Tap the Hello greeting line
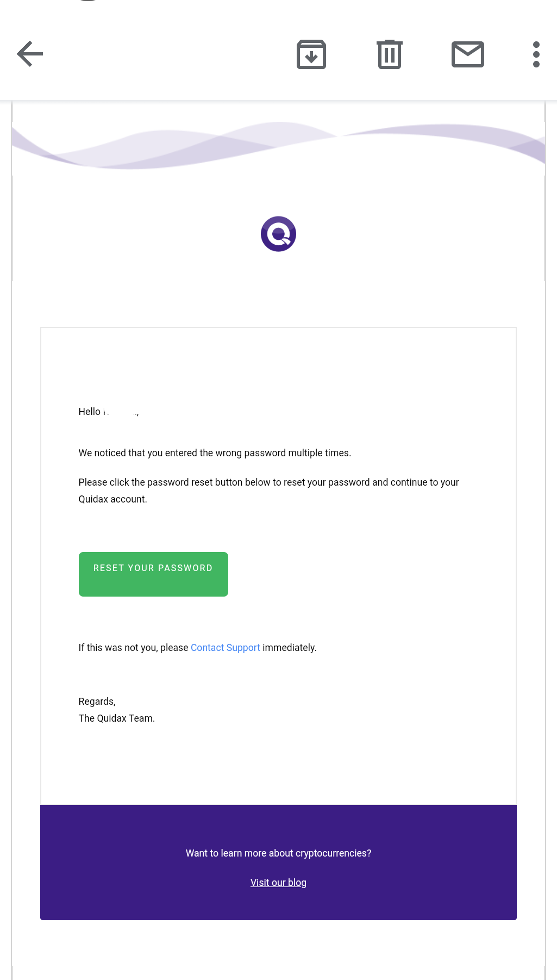The height and width of the screenshot is (980, 557). click(109, 412)
